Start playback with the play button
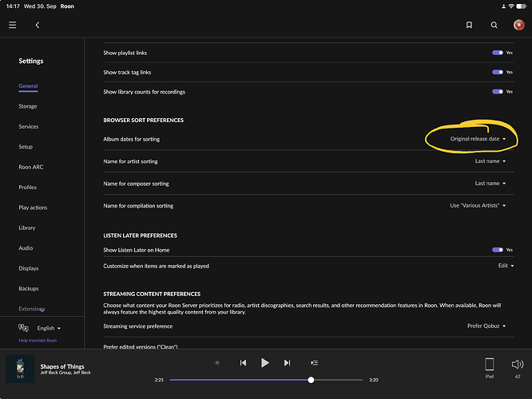Image resolution: width=532 pixels, height=399 pixels. (265, 363)
